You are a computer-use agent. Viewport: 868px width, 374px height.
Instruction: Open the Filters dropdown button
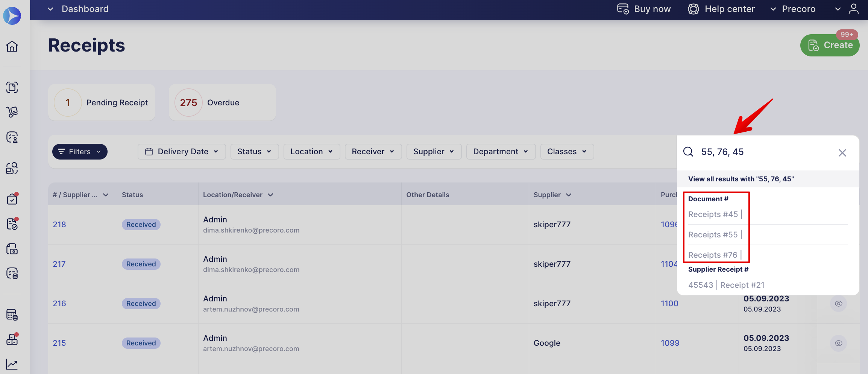(x=80, y=152)
